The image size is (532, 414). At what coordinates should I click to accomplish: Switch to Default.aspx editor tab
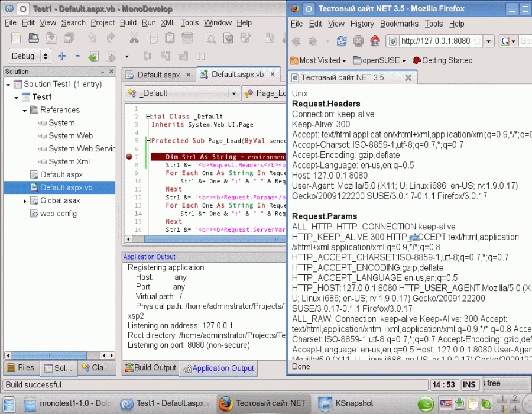[x=158, y=75]
